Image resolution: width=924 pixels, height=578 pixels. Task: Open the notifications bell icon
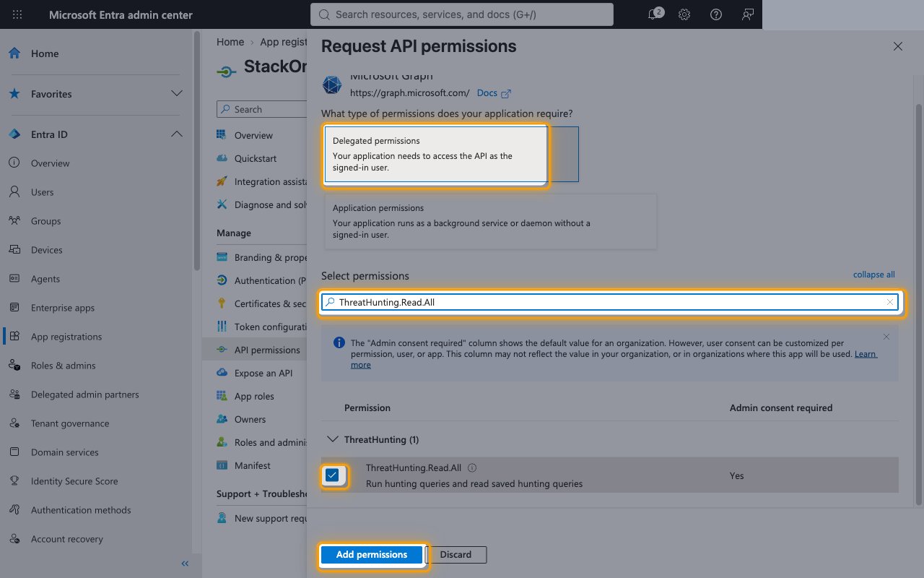tap(654, 14)
